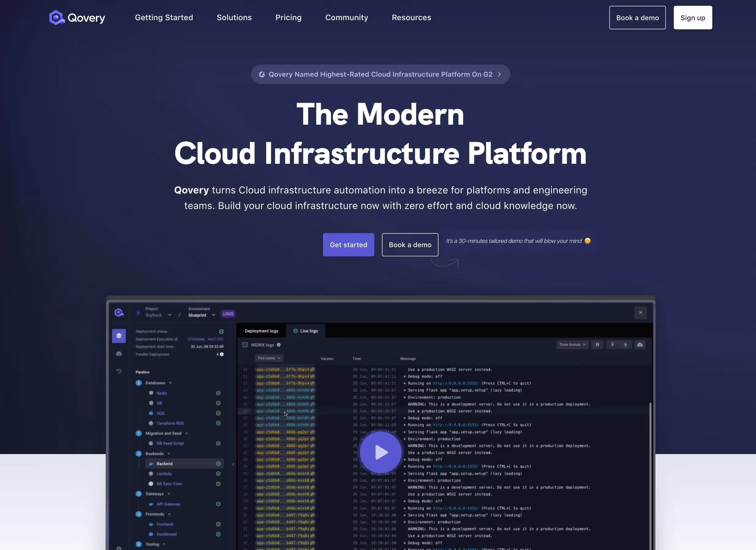Click the pause logs icon
This screenshot has height=550, width=756.
click(597, 345)
